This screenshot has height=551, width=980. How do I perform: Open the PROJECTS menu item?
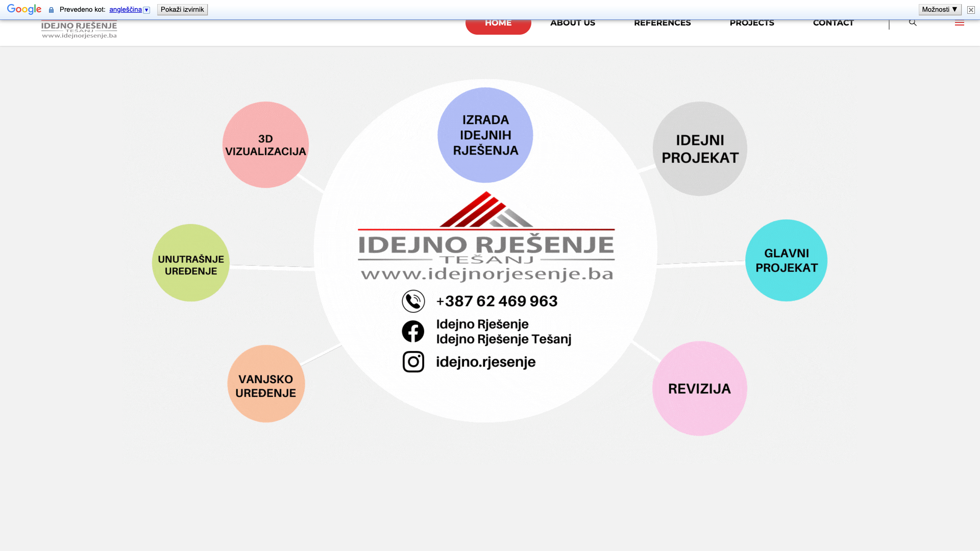[752, 23]
